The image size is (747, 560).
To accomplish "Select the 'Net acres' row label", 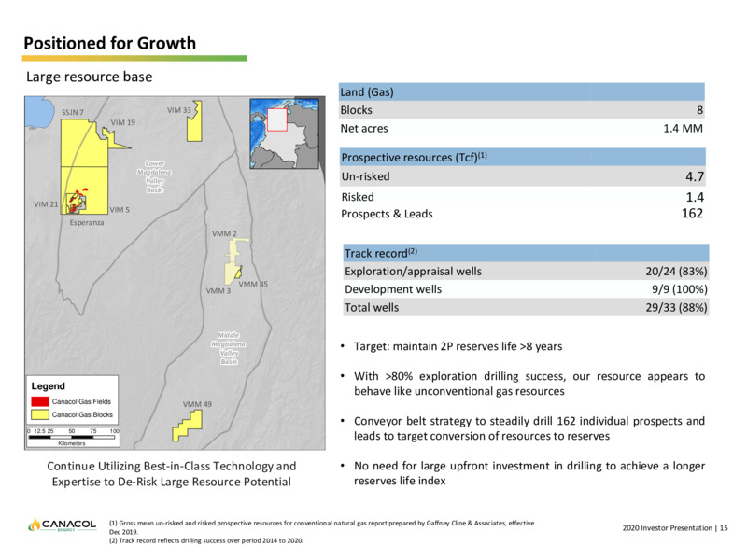I will click(x=364, y=129).
